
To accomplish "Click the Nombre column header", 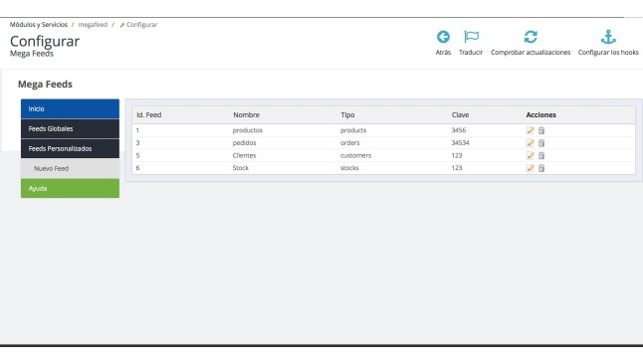I will click(x=246, y=114).
